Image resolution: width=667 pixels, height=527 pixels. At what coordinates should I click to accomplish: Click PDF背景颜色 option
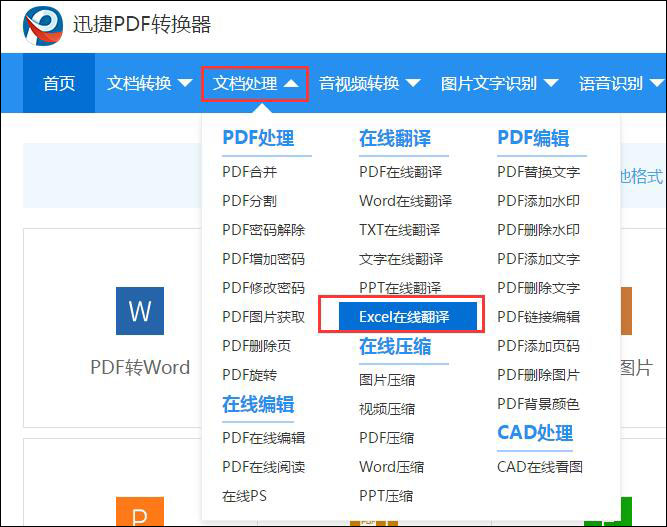tap(539, 404)
